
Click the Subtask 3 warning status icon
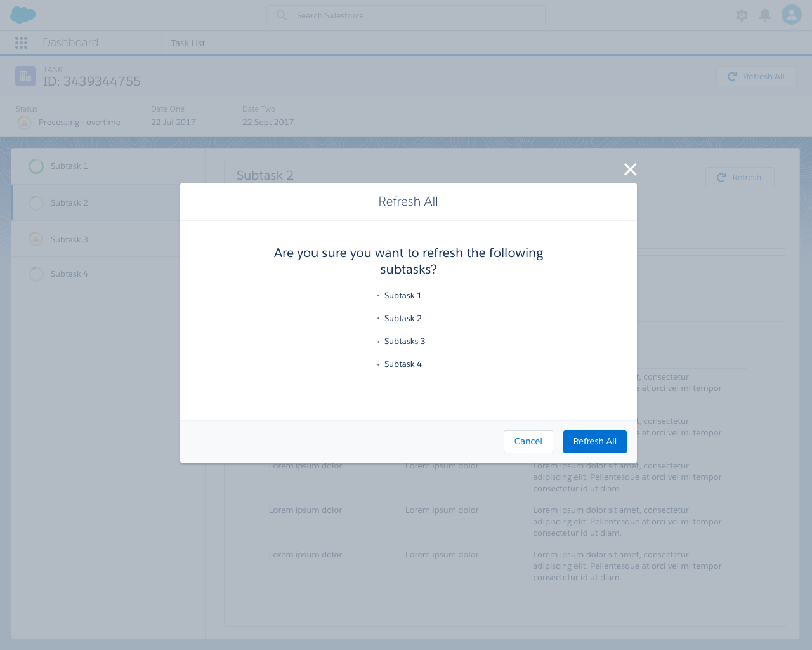[36, 239]
